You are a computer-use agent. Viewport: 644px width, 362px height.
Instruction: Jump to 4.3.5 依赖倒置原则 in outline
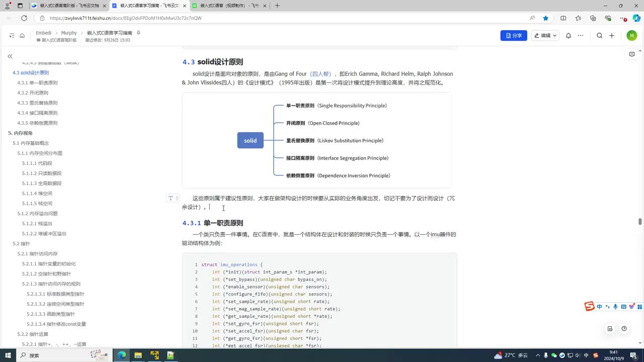point(37,123)
